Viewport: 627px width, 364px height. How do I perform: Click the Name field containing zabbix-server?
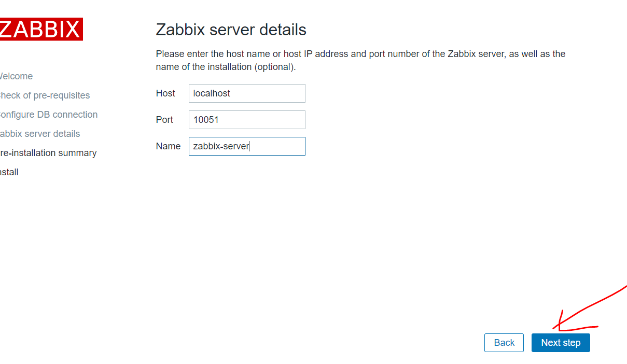tap(247, 146)
